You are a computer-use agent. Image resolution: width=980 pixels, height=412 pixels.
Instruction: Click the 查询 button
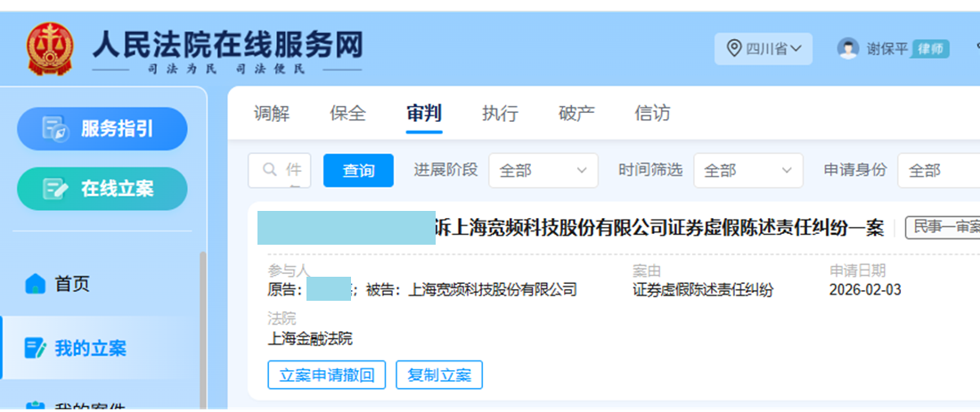click(358, 171)
